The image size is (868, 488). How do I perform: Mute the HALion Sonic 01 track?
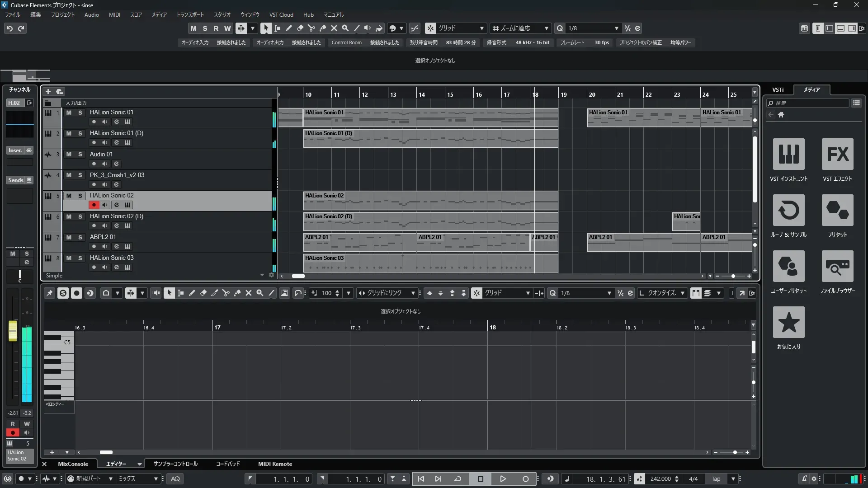[x=69, y=113]
